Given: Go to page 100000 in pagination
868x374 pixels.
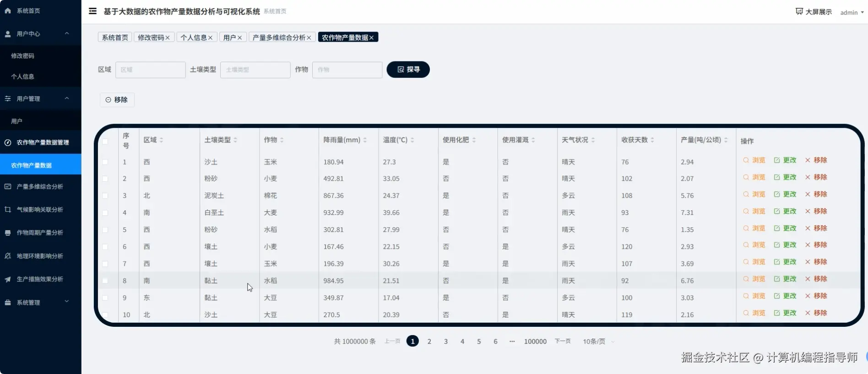Looking at the screenshot, I should pos(535,341).
